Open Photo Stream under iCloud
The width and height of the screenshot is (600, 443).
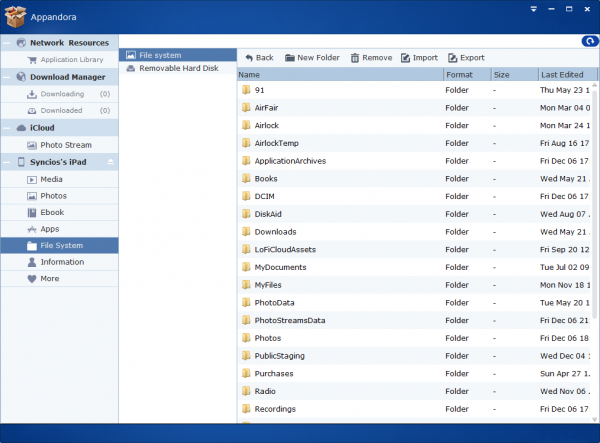click(x=65, y=145)
